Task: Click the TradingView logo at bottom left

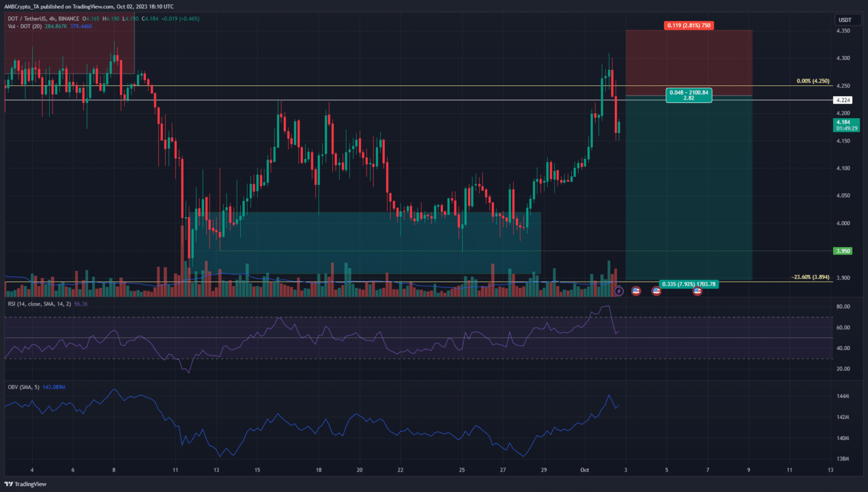Action: (x=26, y=484)
